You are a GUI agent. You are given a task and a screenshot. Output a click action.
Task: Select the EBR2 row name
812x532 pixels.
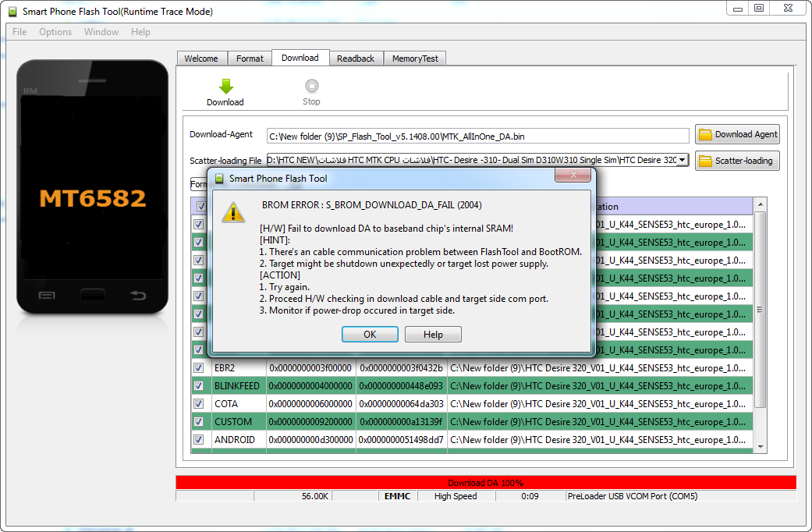click(225, 367)
